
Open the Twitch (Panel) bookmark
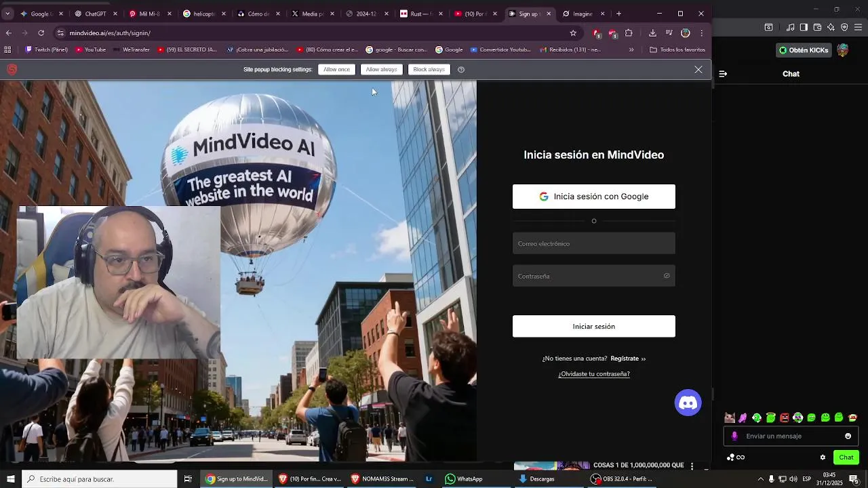pos(47,49)
